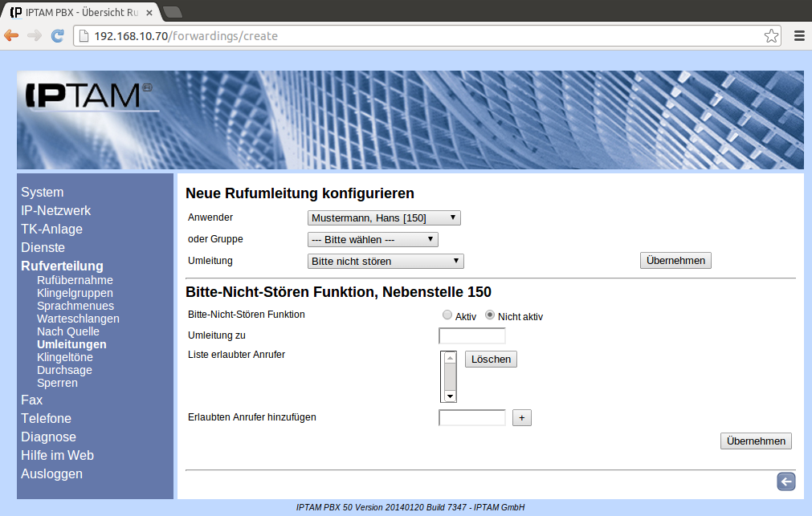812x516 pixels.
Task: Click the bookmark star icon
Action: tap(771, 35)
